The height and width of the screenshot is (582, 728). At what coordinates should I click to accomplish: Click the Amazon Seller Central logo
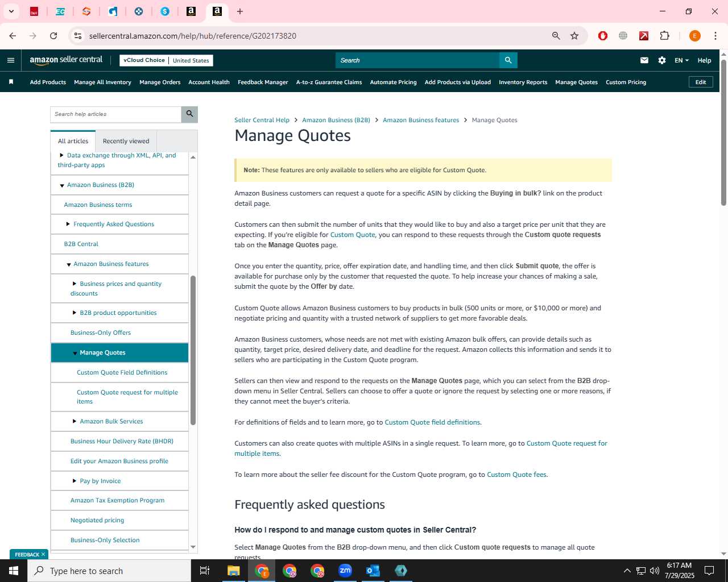point(66,60)
